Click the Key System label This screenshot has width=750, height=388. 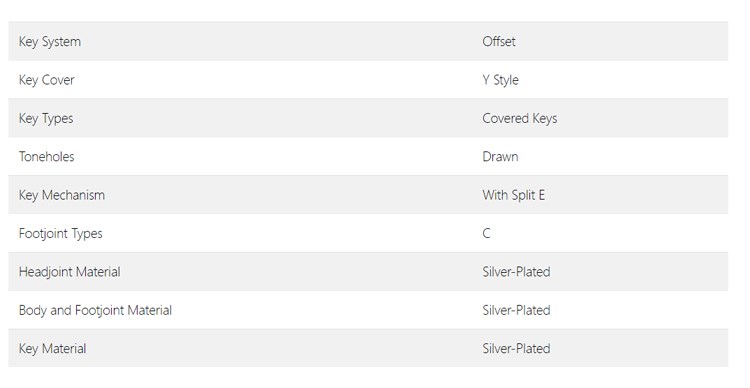50,42
